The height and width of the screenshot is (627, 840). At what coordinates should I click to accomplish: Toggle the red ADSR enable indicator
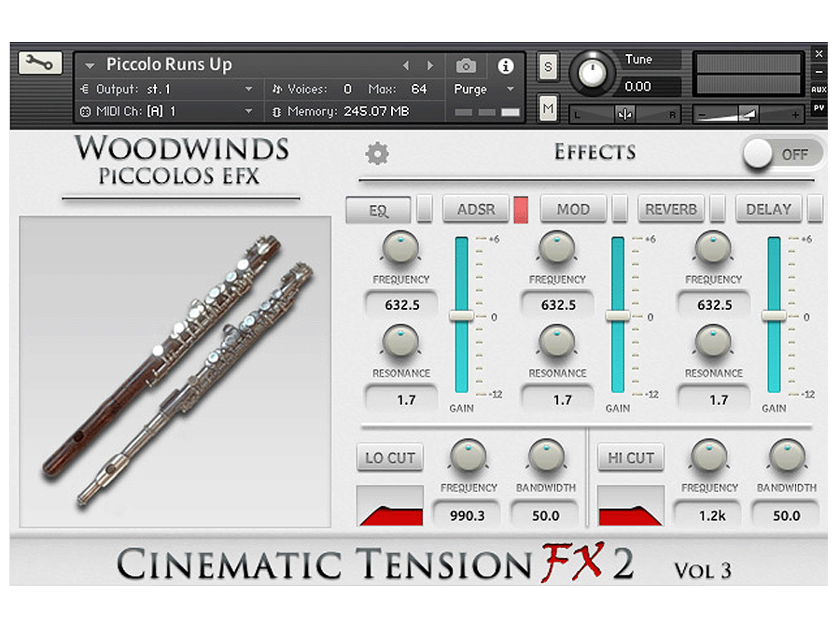pyautogui.click(x=521, y=209)
